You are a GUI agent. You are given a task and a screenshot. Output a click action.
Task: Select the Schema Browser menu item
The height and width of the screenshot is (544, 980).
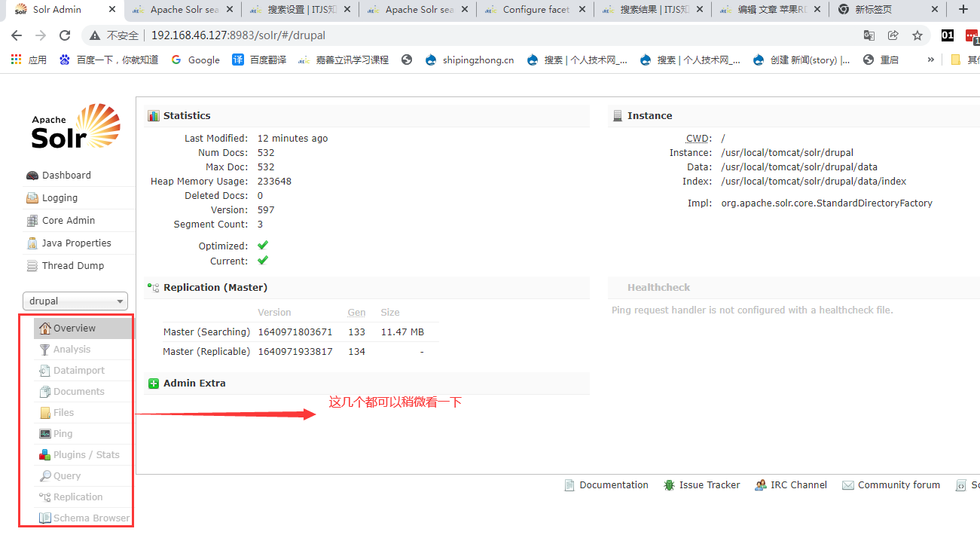[84, 518]
